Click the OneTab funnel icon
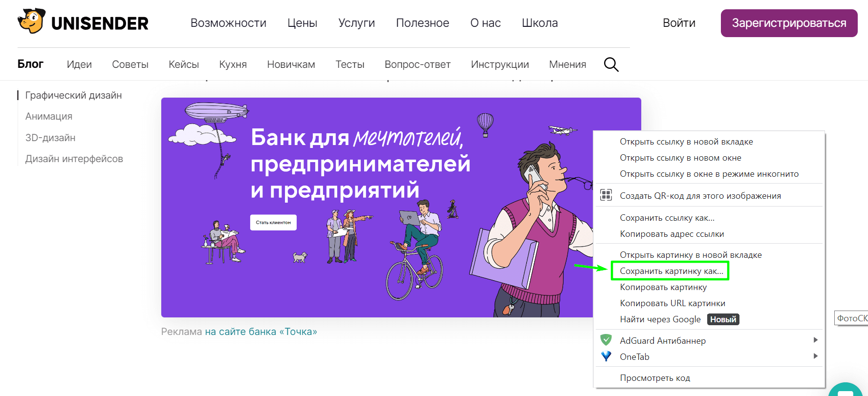This screenshot has width=868, height=396. tap(606, 356)
